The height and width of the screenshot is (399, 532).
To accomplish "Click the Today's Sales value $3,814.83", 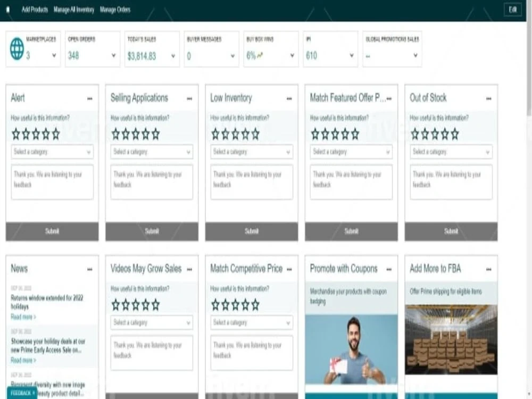I will [142, 56].
